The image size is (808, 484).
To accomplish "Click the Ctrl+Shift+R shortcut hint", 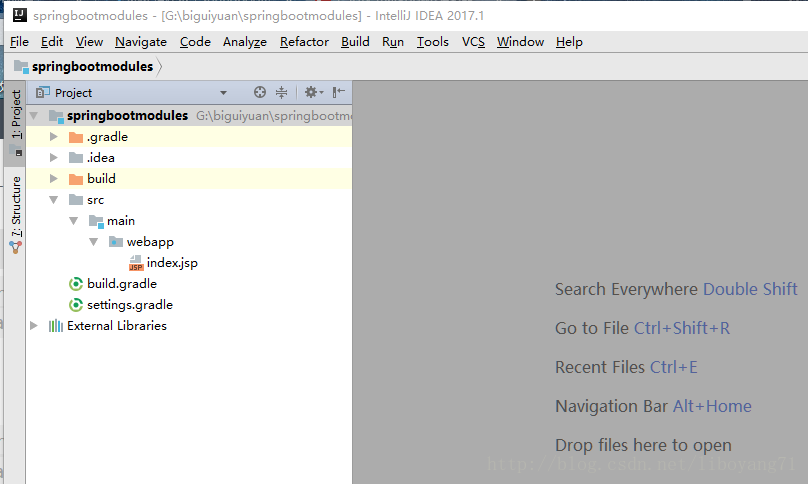I will point(682,328).
